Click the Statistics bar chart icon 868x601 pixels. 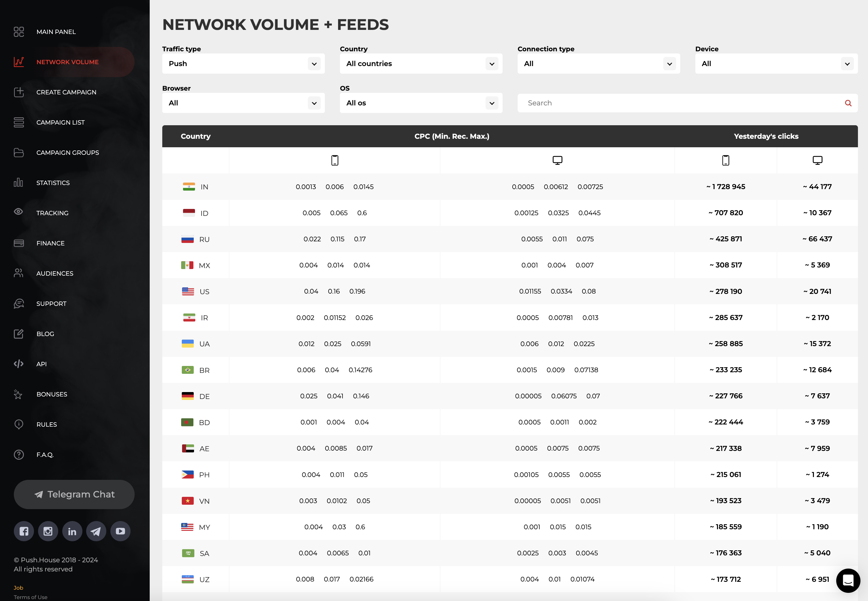click(19, 183)
